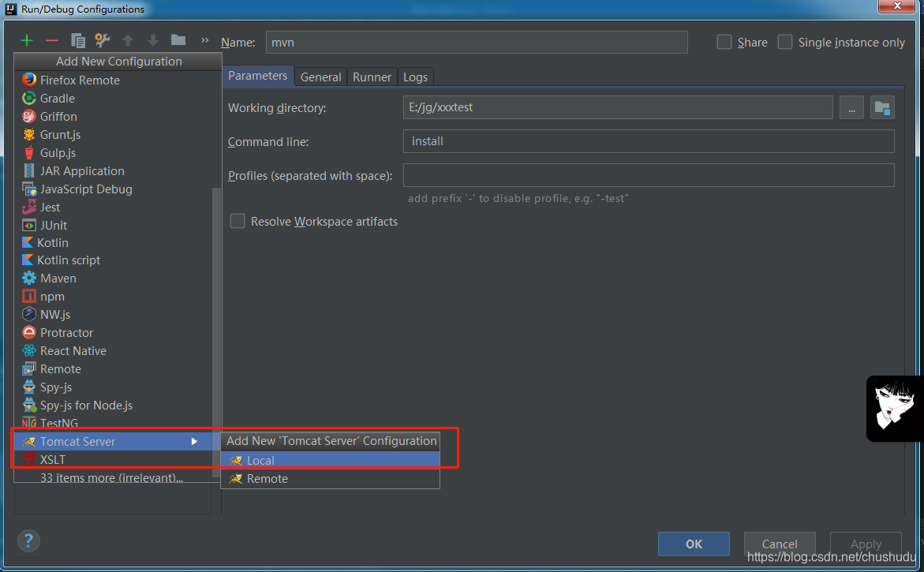Click the Copy Configuration icon

point(78,40)
